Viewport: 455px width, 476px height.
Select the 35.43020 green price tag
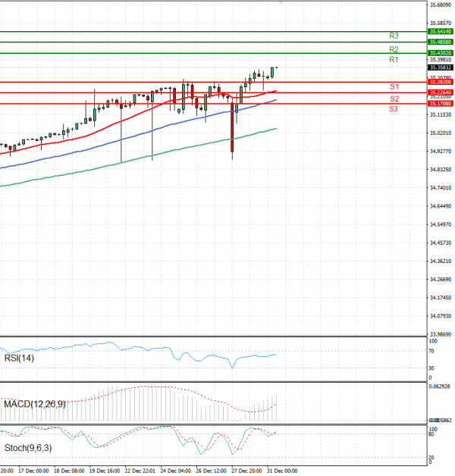[441, 53]
